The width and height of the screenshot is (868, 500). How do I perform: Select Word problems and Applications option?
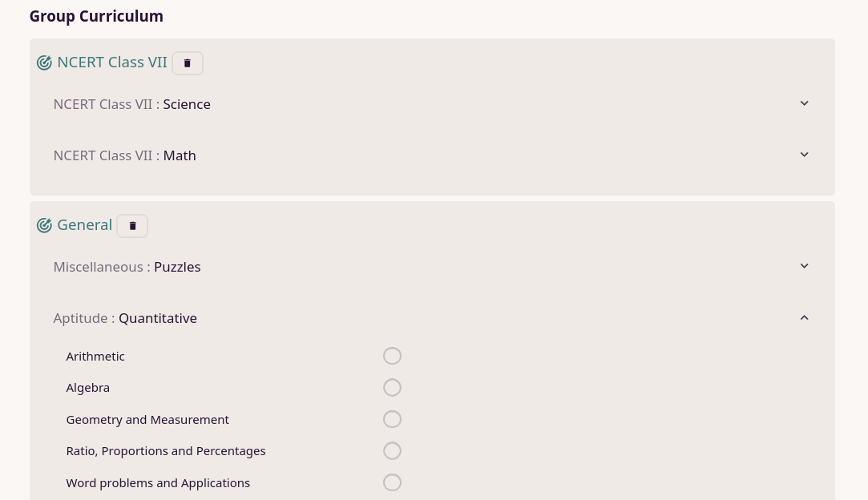pyautogui.click(x=392, y=482)
